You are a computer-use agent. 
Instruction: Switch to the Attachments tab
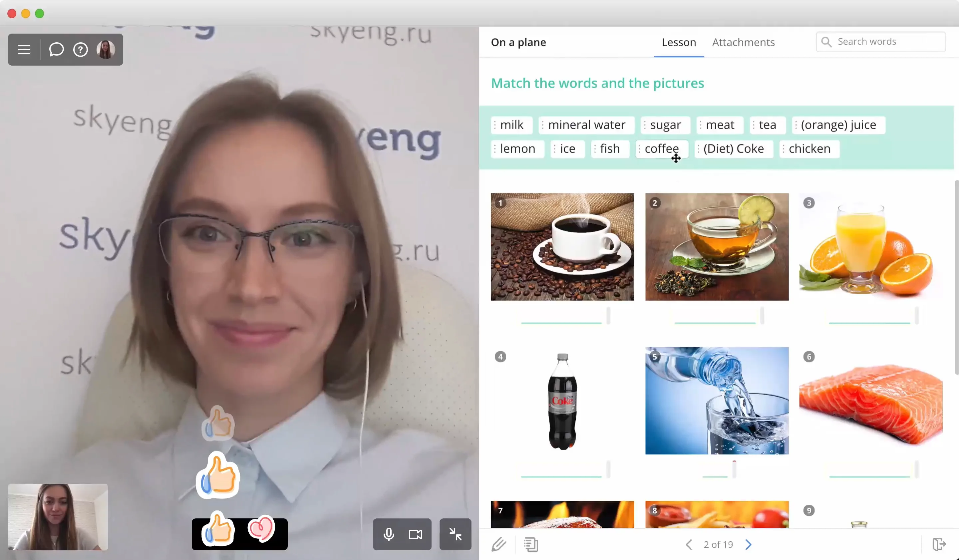[x=743, y=42]
